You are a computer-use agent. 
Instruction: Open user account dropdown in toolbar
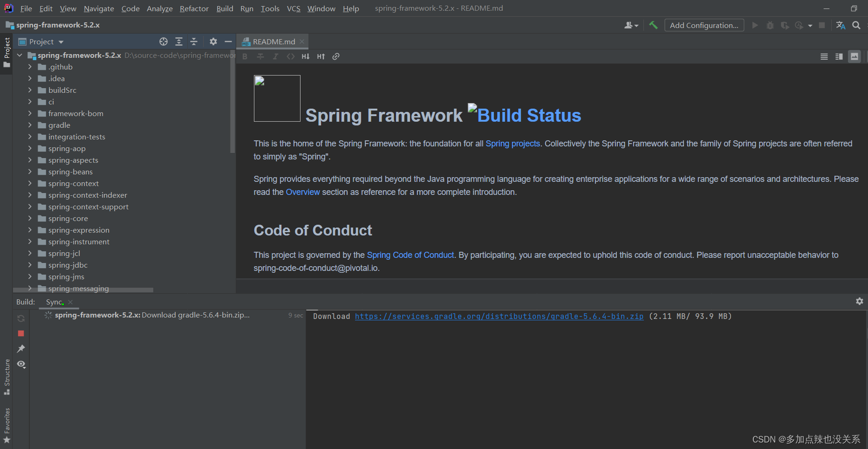tap(631, 25)
